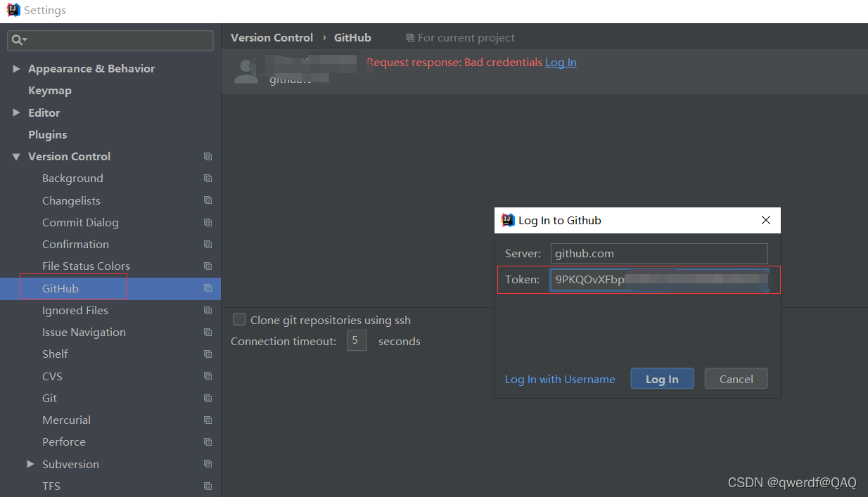Click the Log In button in dialog
This screenshot has height=497, width=868.
point(663,379)
